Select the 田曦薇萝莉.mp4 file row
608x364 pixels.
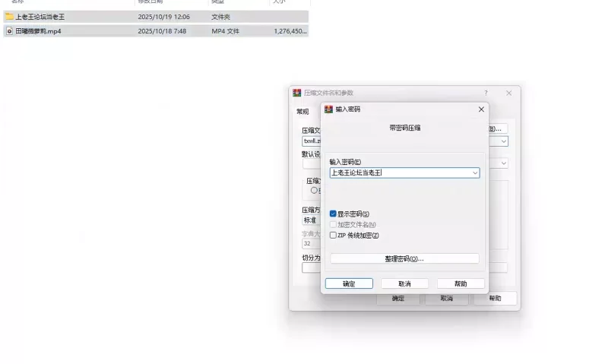(x=156, y=31)
